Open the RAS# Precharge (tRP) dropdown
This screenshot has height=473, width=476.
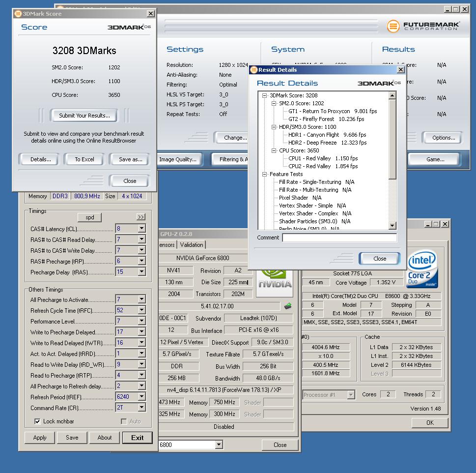pos(142,261)
